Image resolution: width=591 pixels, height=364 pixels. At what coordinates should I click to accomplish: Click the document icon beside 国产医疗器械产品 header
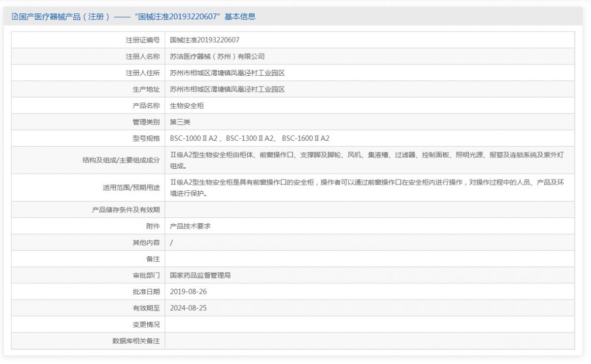click(x=14, y=16)
